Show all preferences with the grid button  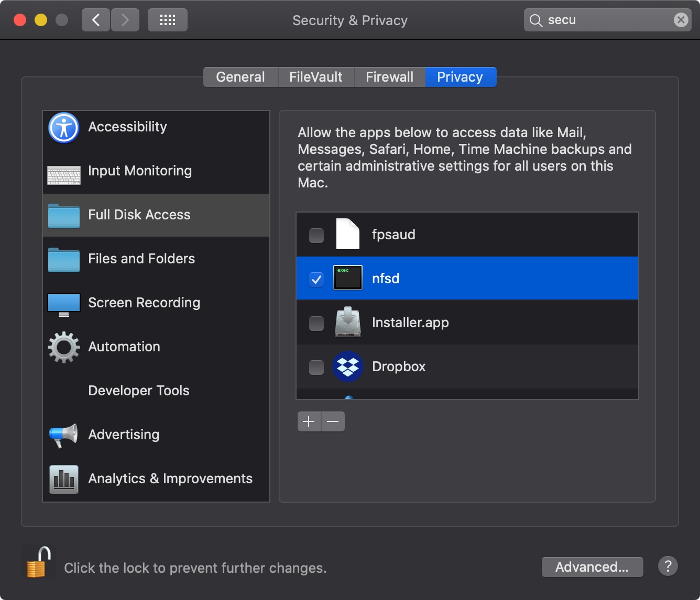click(168, 20)
